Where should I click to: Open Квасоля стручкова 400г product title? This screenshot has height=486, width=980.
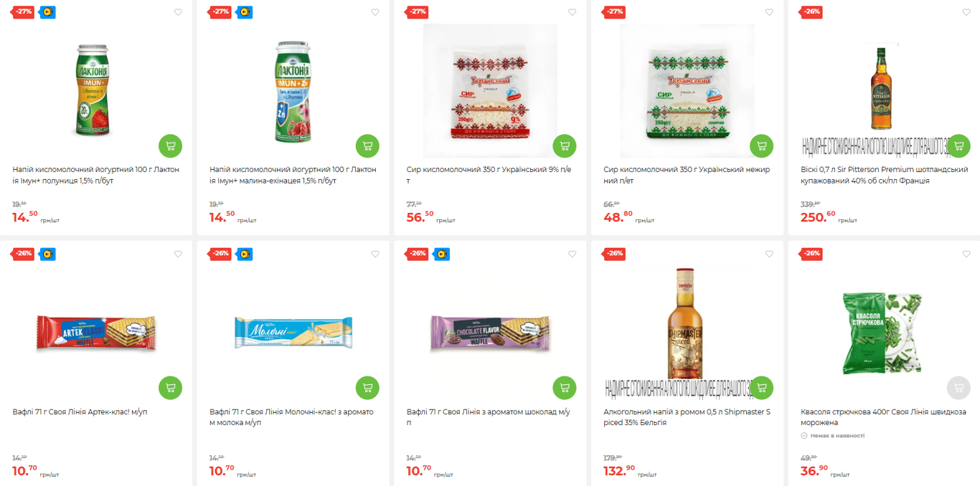(883, 417)
